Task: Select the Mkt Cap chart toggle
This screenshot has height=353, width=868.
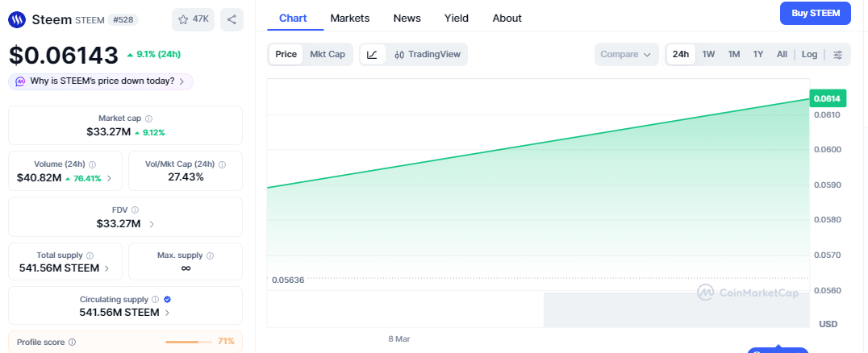Action: point(328,54)
